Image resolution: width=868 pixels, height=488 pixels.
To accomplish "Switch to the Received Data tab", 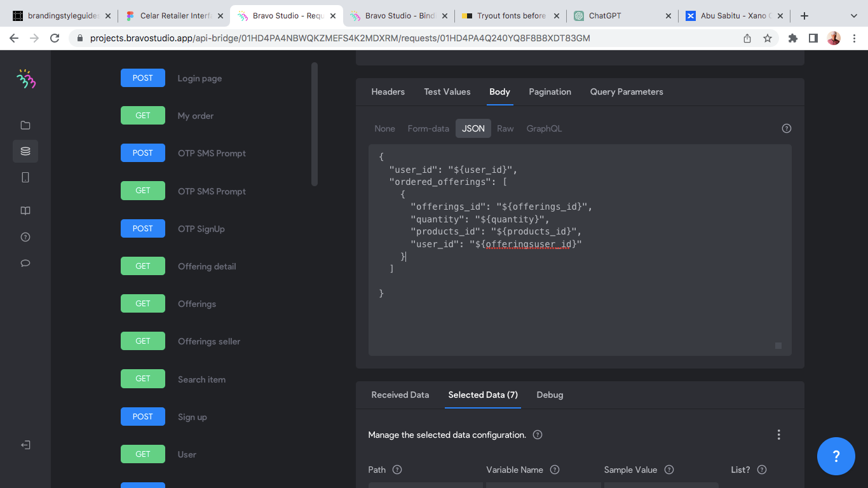I will point(400,395).
